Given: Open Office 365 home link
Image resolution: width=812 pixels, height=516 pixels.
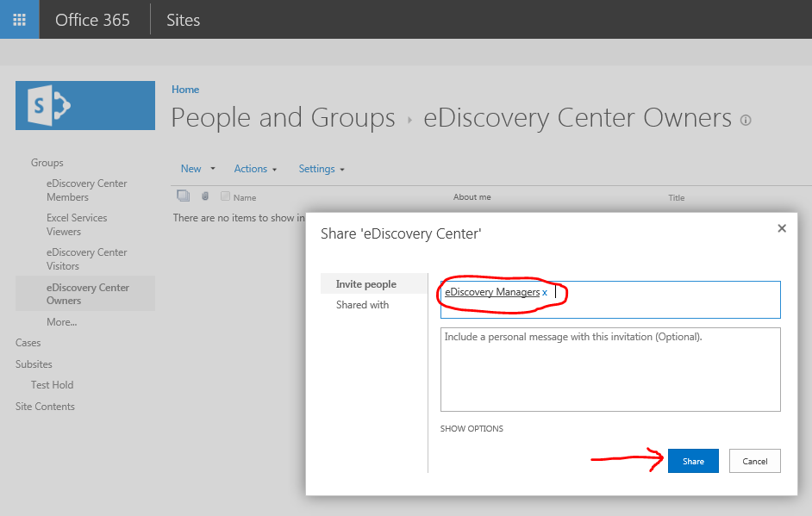Looking at the screenshot, I should pos(93,20).
